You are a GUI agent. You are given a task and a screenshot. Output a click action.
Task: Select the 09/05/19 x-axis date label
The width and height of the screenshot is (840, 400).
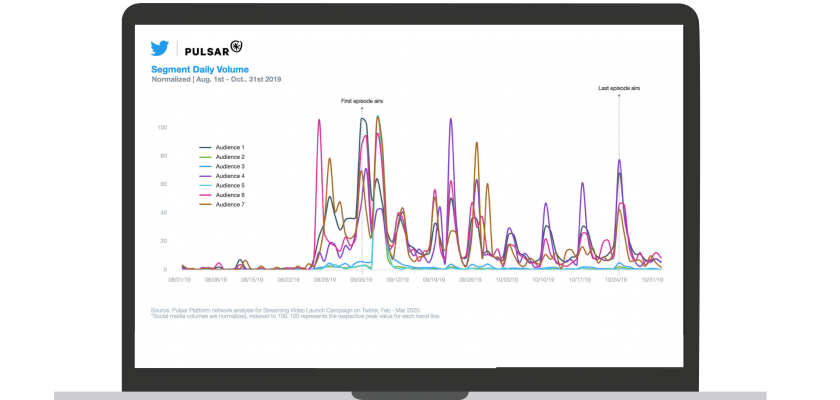tap(362, 280)
